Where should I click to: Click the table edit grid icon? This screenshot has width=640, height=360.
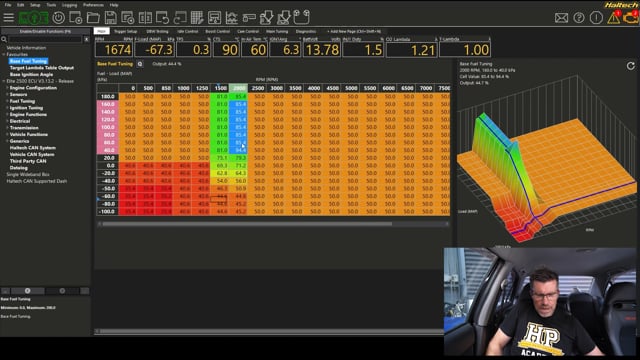click(x=197, y=18)
